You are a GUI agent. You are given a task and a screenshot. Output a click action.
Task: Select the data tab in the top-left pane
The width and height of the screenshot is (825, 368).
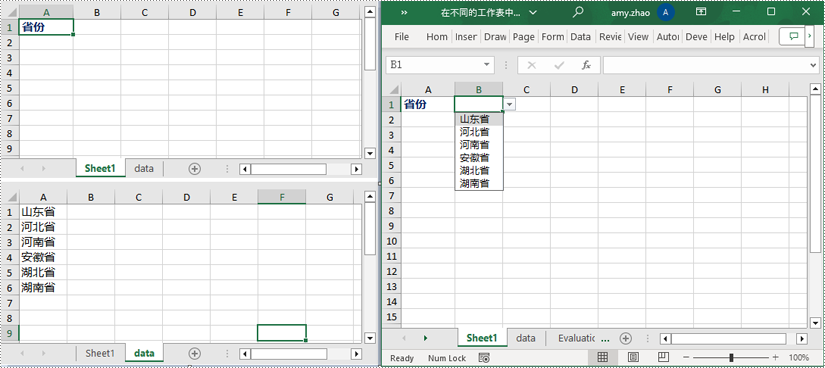pyautogui.click(x=144, y=168)
